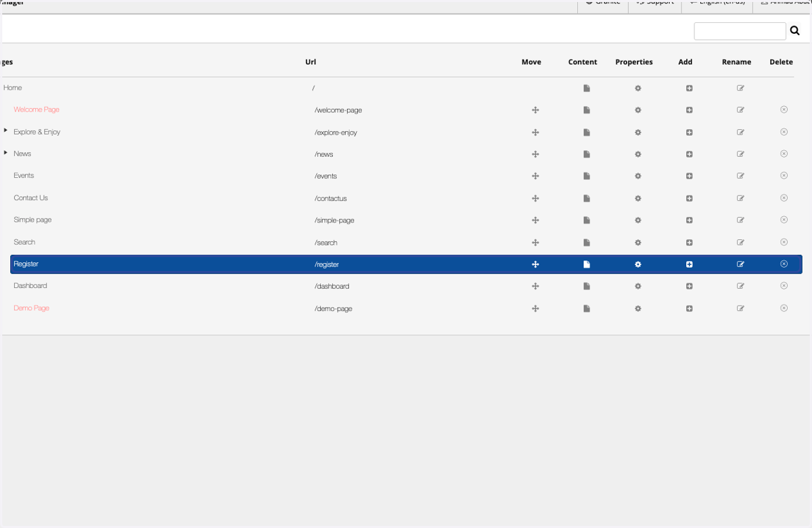Click the Url column header
This screenshot has width=812, height=528.
[x=311, y=62]
